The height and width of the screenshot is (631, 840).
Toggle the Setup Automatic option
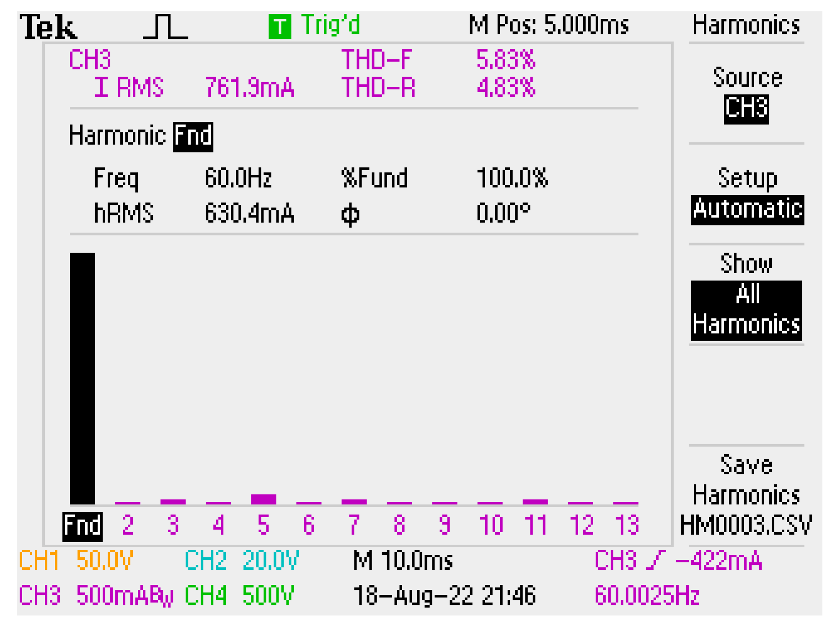(747, 209)
